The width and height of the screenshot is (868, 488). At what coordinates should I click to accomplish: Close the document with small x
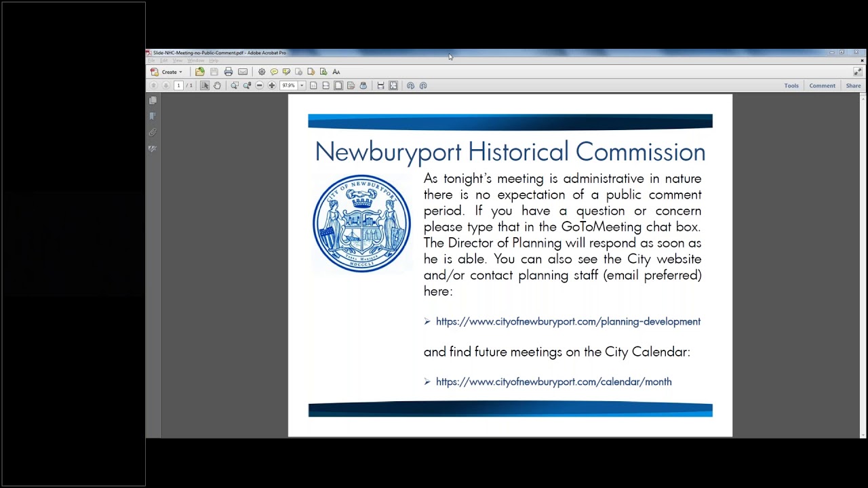[x=862, y=61]
